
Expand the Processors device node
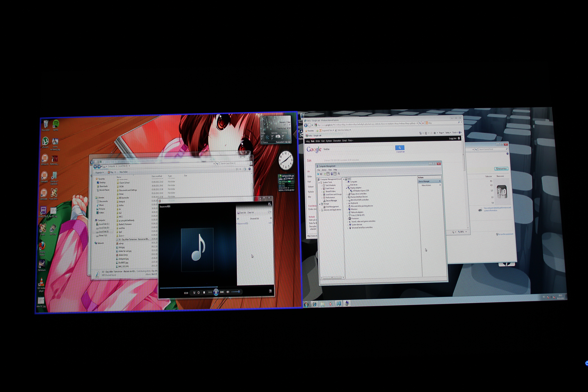pyautogui.click(x=348, y=218)
